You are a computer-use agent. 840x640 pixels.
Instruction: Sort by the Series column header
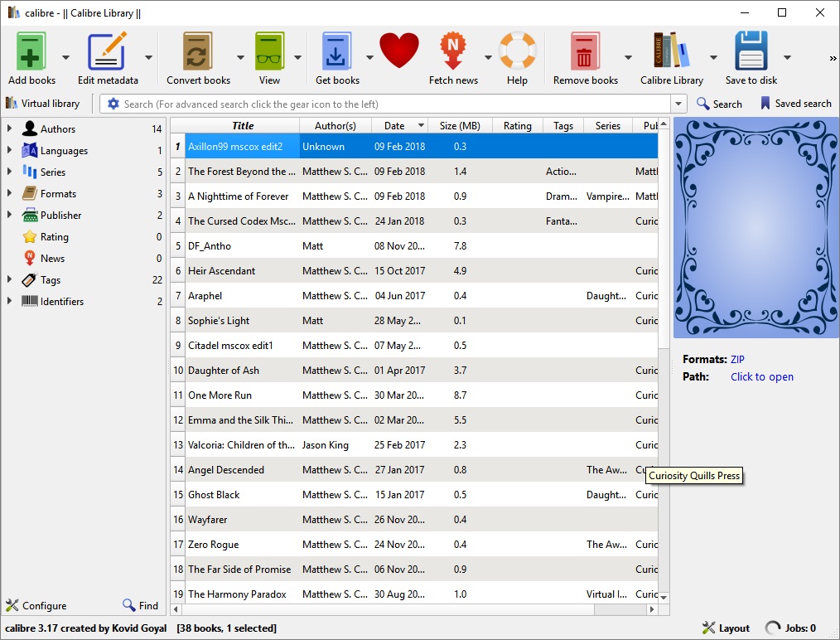(x=608, y=125)
